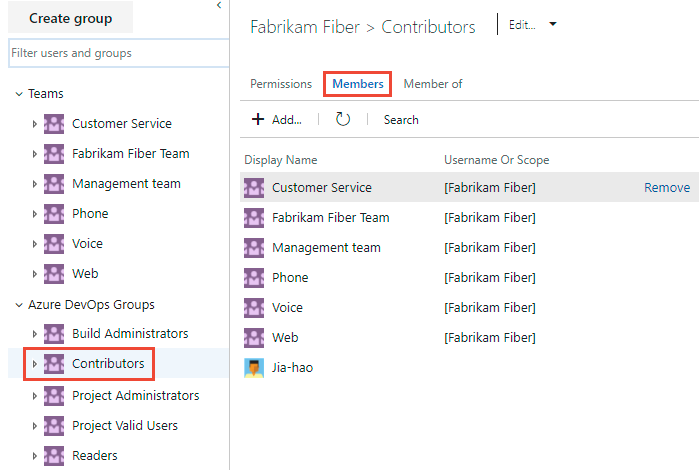This screenshot has width=699, height=470.
Task: Collapse the Teams section
Action: coord(18,94)
